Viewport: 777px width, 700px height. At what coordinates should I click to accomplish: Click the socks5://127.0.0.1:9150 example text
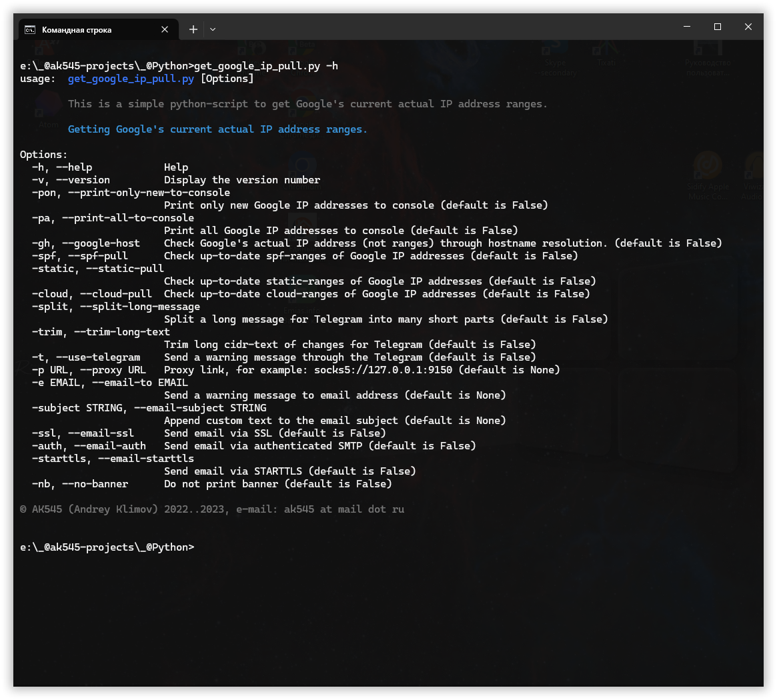[x=383, y=370]
